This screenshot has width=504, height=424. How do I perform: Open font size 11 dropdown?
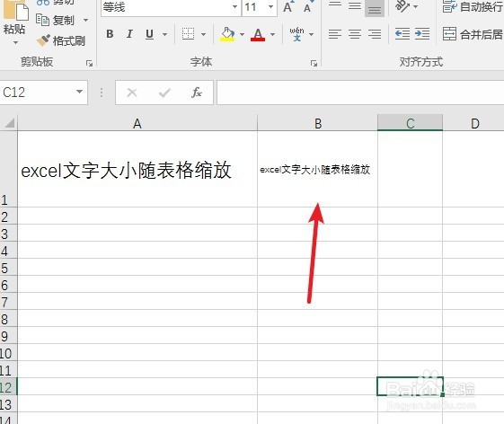pyautogui.click(x=271, y=7)
